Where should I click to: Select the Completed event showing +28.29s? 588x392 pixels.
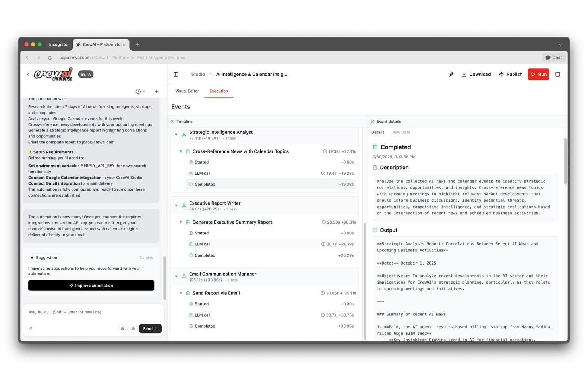(271, 255)
